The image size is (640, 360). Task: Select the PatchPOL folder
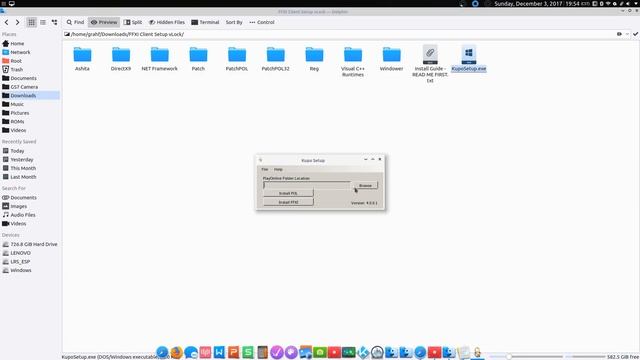237,58
